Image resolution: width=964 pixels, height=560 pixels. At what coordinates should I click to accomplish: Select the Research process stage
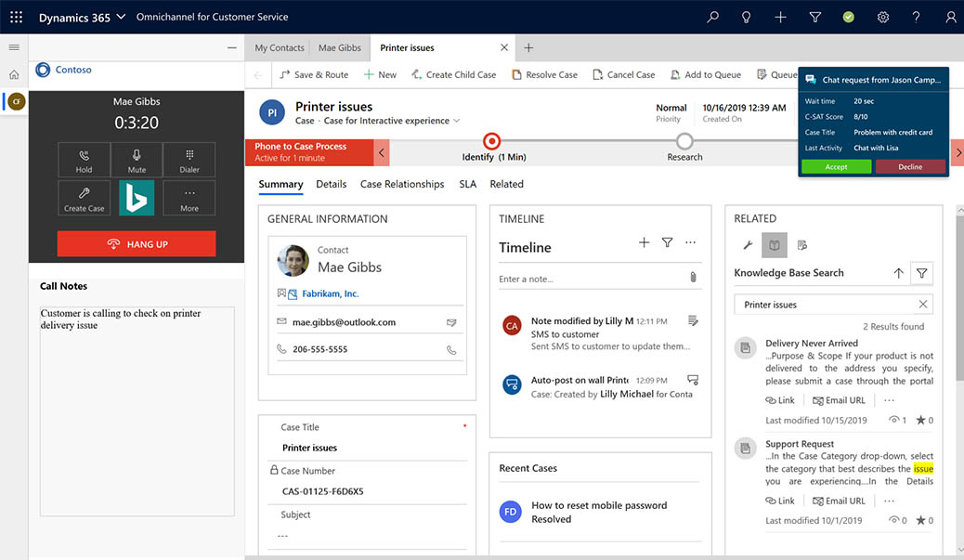tap(684, 141)
